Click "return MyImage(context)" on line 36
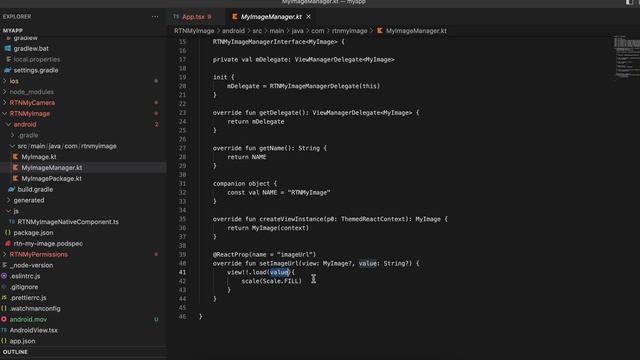The height and width of the screenshot is (360, 640). (268, 228)
